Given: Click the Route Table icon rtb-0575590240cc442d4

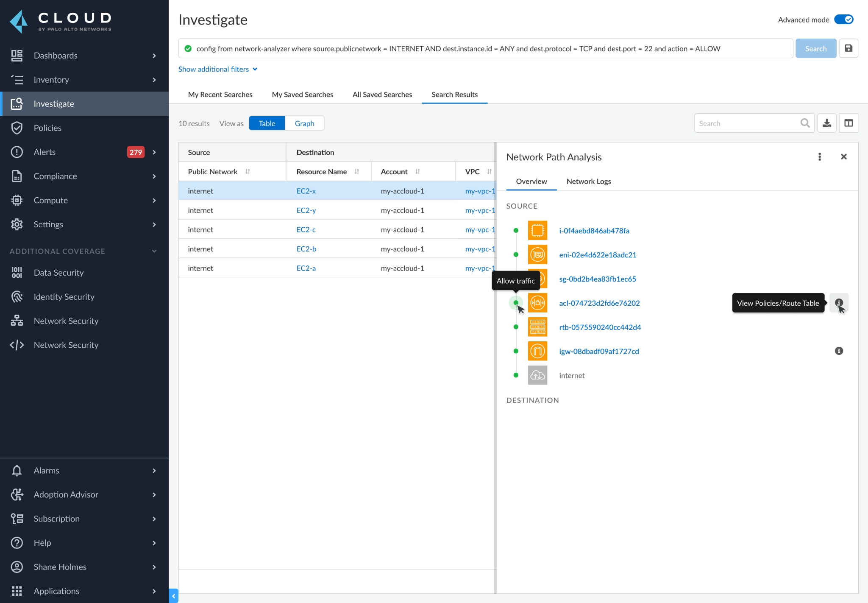Looking at the screenshot, I should [x=537, y=327].
